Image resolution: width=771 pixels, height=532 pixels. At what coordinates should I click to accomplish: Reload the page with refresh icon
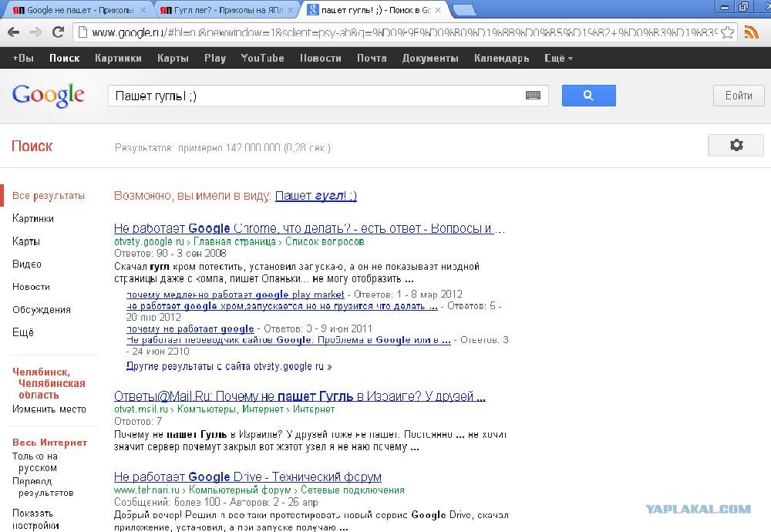pyautogui.click(x=58, y=32)
